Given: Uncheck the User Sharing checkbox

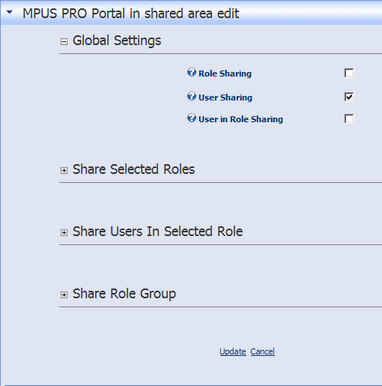Looking at the screenshot, I should coord(349,97).
